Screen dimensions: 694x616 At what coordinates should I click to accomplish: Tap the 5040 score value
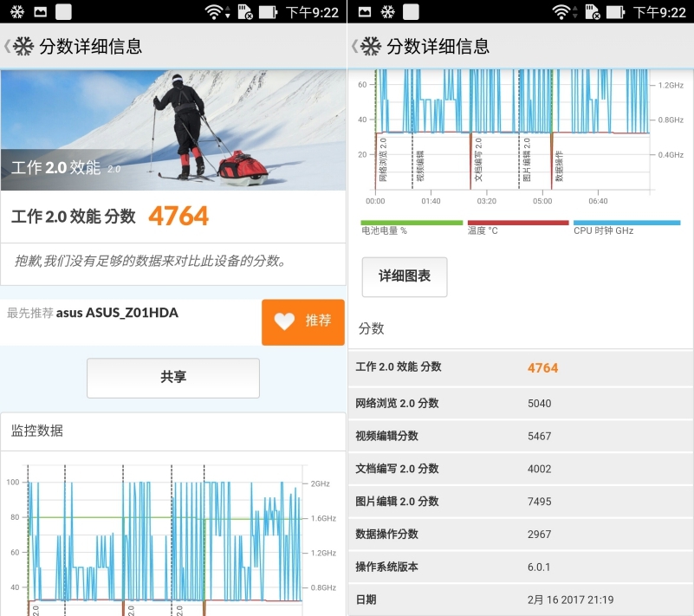[x=539, y=404]
